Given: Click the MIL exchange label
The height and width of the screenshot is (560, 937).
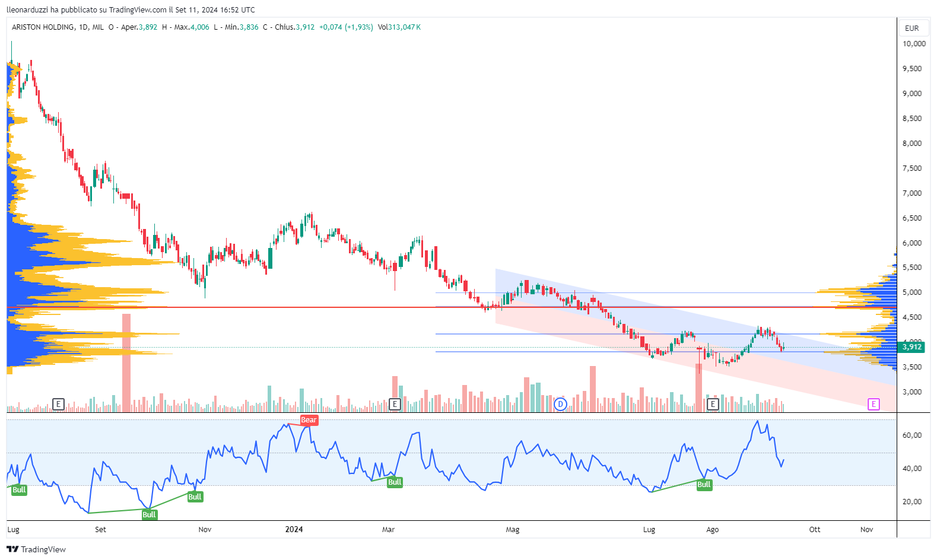Looking at the screenshot, I should point(98,27).
